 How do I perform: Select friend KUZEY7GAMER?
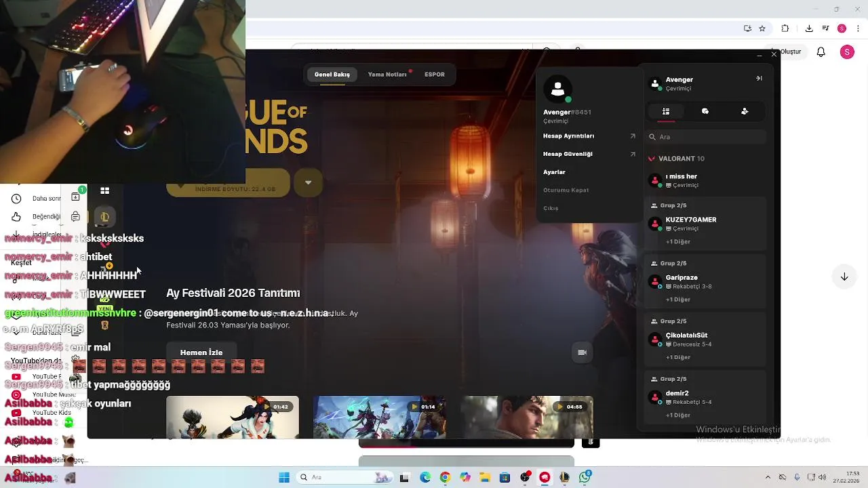[x=707, y=224]
